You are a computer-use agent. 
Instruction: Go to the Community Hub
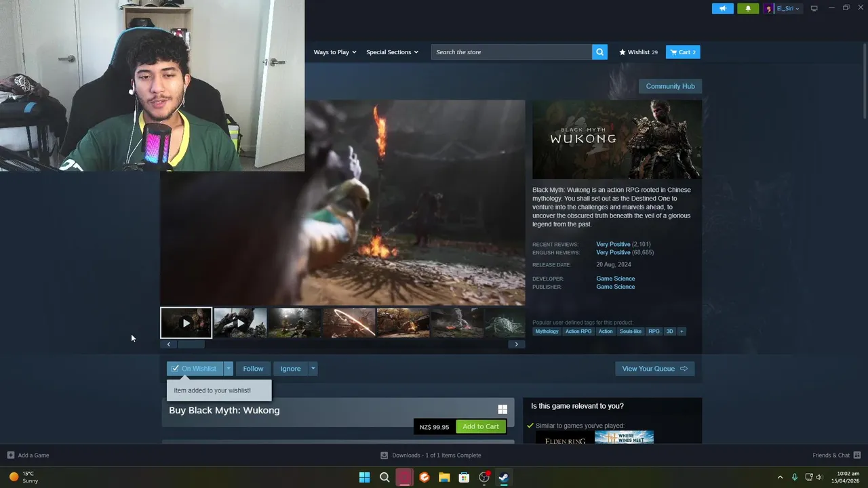pos(670,86)
